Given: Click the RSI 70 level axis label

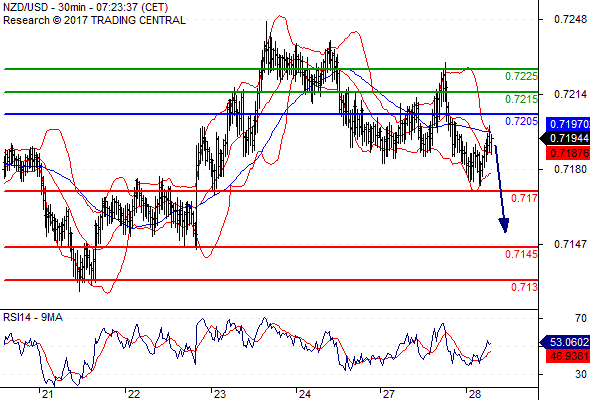Looking at the screenshot, I should [581, 318].
